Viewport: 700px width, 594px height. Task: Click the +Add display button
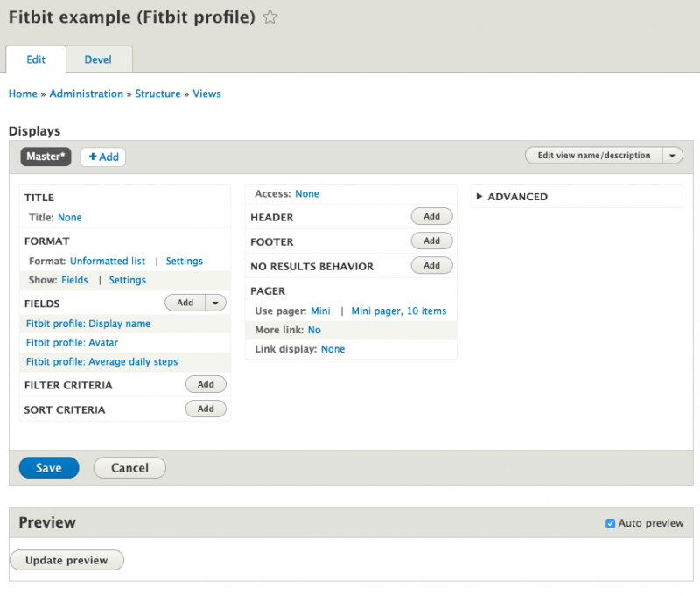click(102, 157)
